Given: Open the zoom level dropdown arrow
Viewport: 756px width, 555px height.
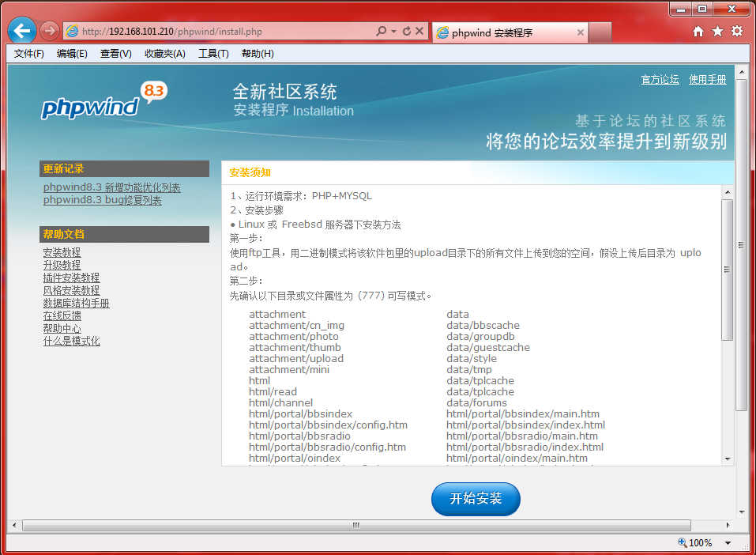Looking at the screenshot, I should click(728, 543).
